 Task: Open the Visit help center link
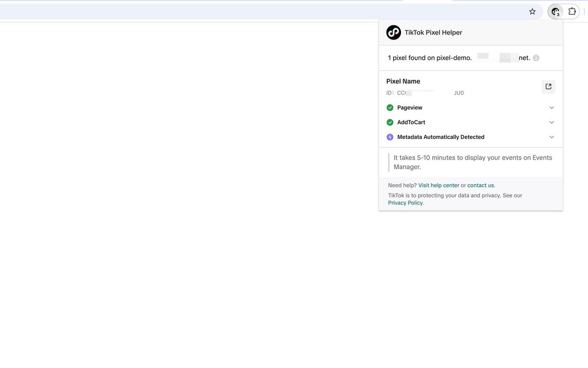click(439, 186)
